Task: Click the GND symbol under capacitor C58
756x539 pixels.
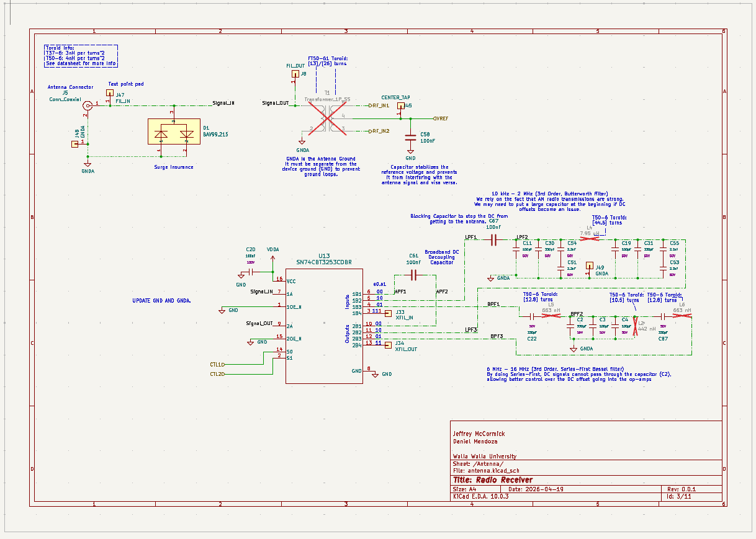Action: (410, 151)
